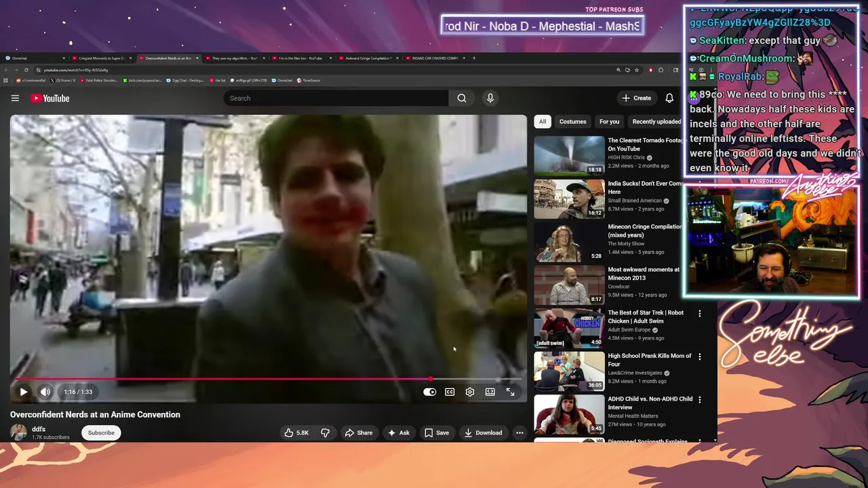Open the r/LivestreamFail bookmark
The image size is (868, 488).
(x=31, y=80)
